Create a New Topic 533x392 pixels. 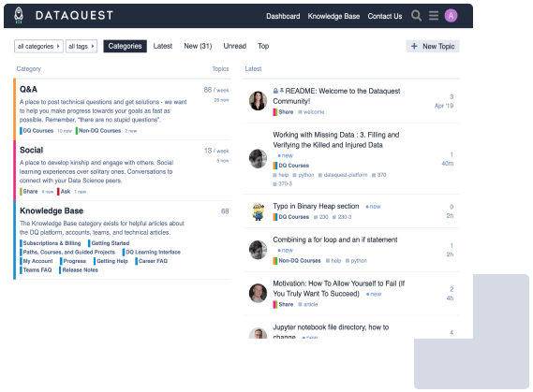433,46
